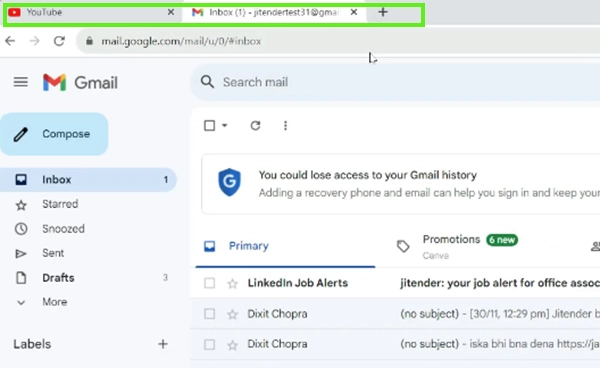Click the Google shield security icon
This screenshot has height=368, width=600.
[x=229, y=182]
